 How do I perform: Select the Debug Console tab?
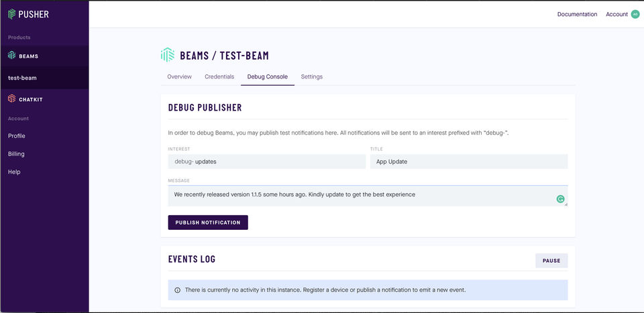pos(267,77)
